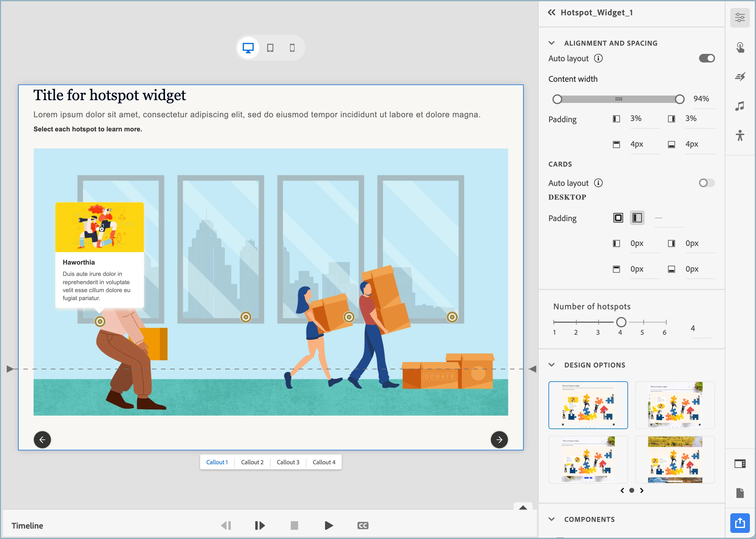Switch to the Callout 4 tab

click(x=324, y=462)
